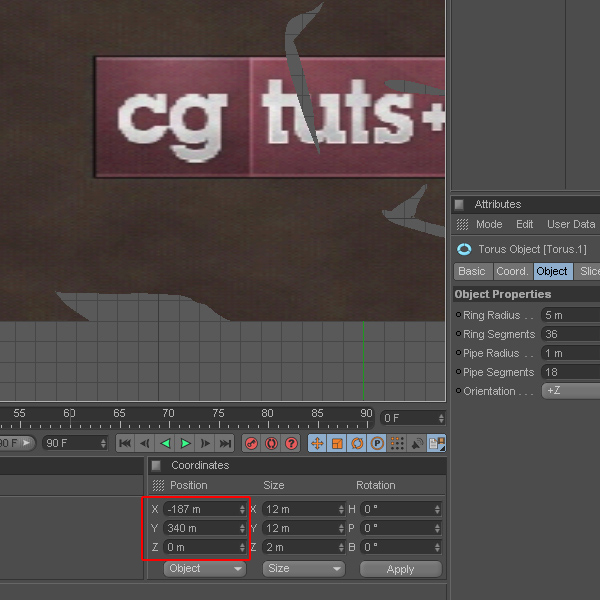The width and height of the screenshot is (600, 600).
Task: Open the Object coordinate mode dropdown
Action: (x=205, y=569)
